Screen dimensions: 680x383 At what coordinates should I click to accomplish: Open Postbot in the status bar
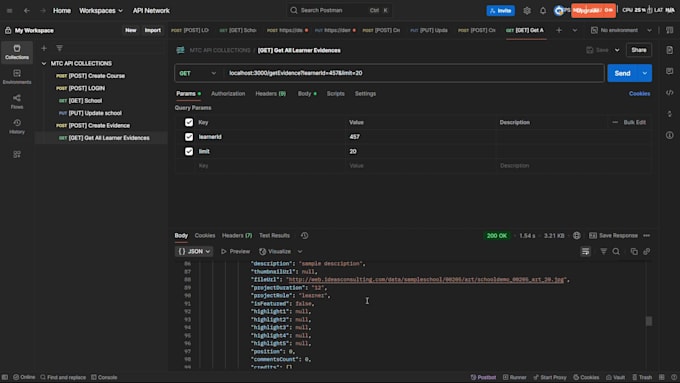[483, 377]
